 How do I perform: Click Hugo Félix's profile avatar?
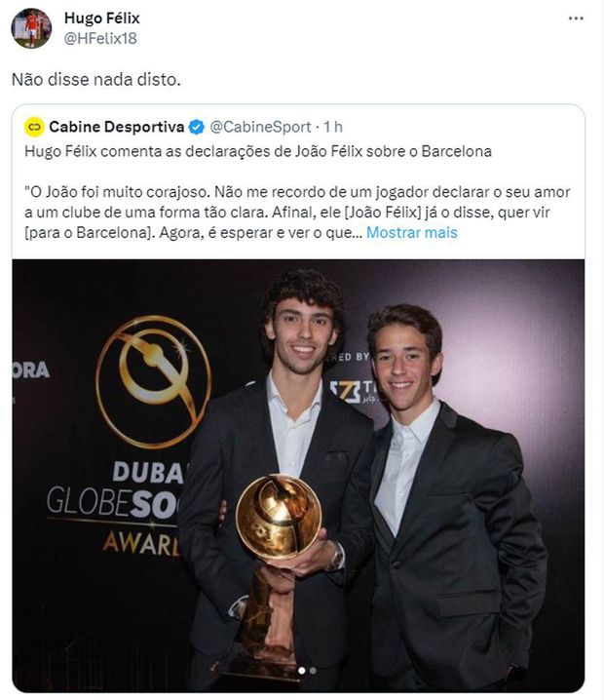tap(31, 28)
